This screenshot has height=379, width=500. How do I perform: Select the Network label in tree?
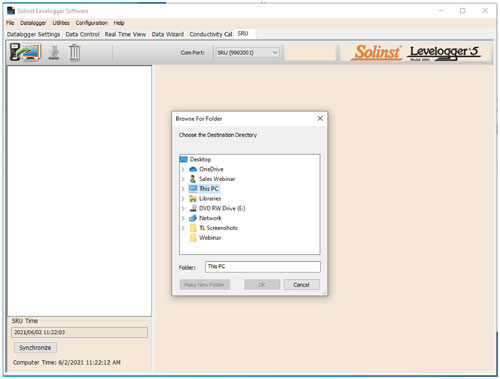coord(210,218)
